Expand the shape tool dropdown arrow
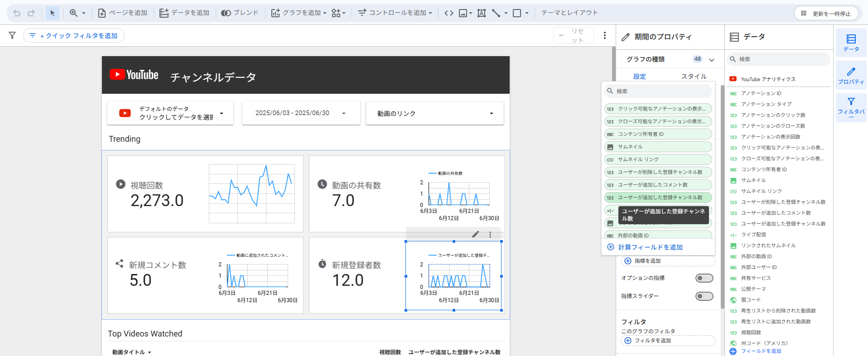Screen dimensions: 868x356 [527, 13]
